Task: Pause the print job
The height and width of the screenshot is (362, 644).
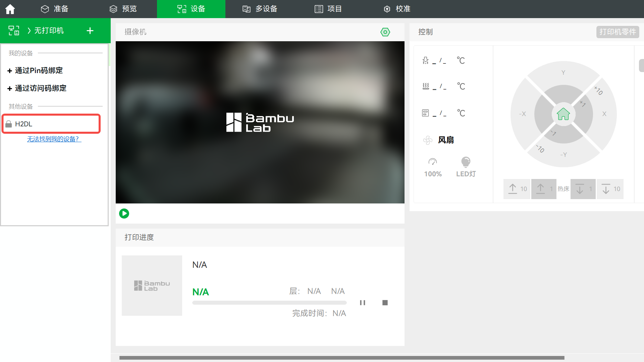Action: [363, 303]
